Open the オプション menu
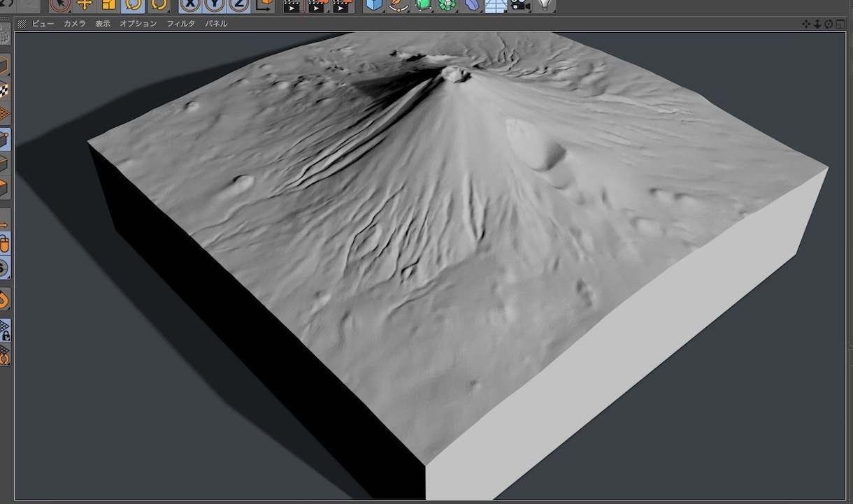853x504 pixels. coord(138,23)
